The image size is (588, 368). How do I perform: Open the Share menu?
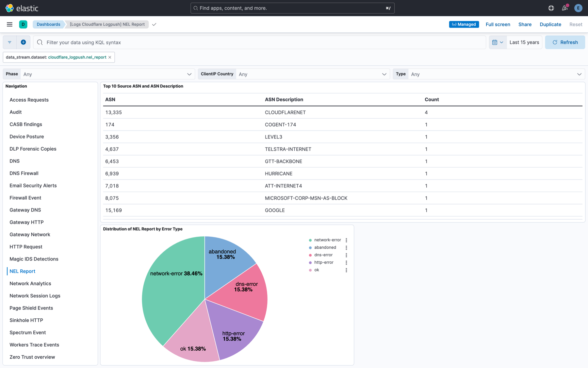(525, 24)
